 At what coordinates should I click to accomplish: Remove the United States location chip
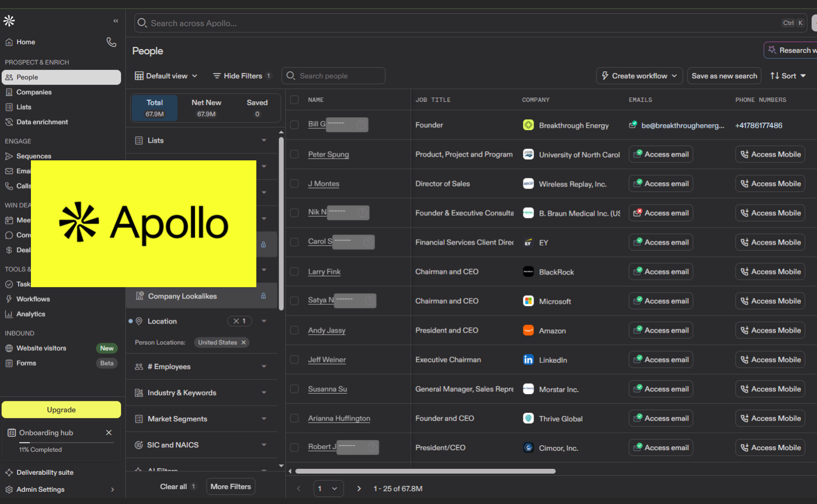pyautogui.click(x=244, y=343)
